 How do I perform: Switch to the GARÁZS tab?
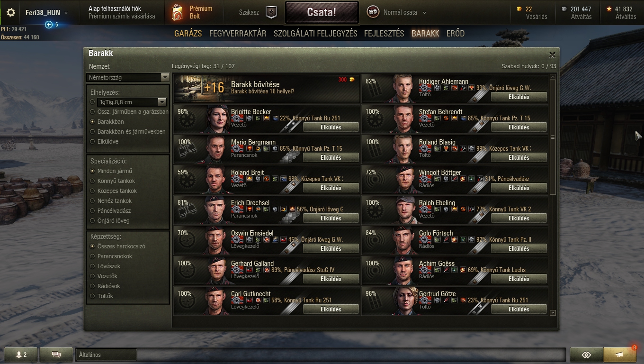pyautogui.click(x=188, y=34)
